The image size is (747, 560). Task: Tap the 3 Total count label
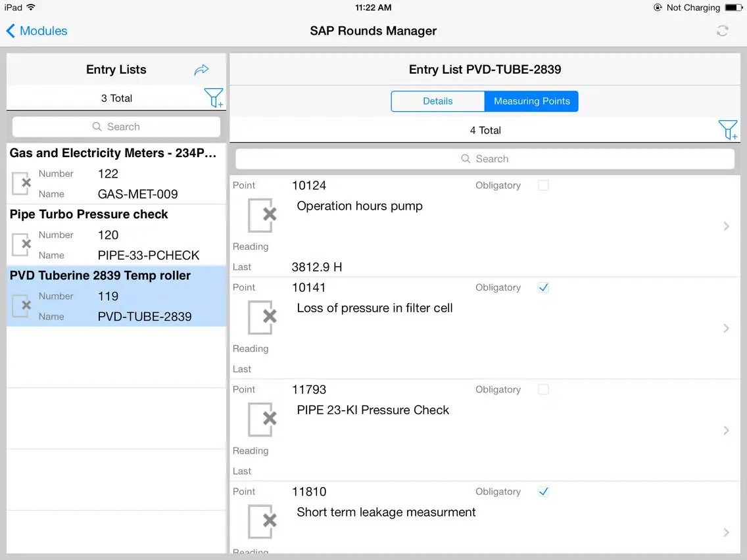click(x=116, y=98)
